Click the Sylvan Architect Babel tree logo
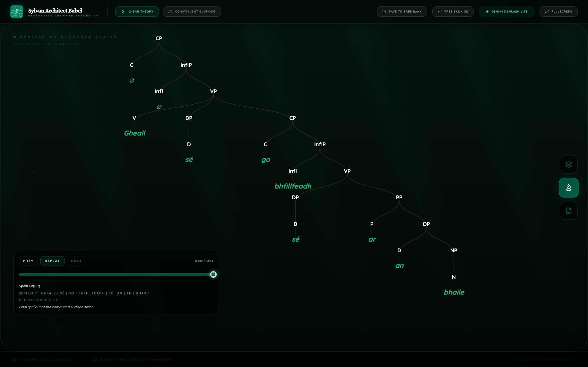The width and height of the screenshot is (588, 367). (17, 12)
